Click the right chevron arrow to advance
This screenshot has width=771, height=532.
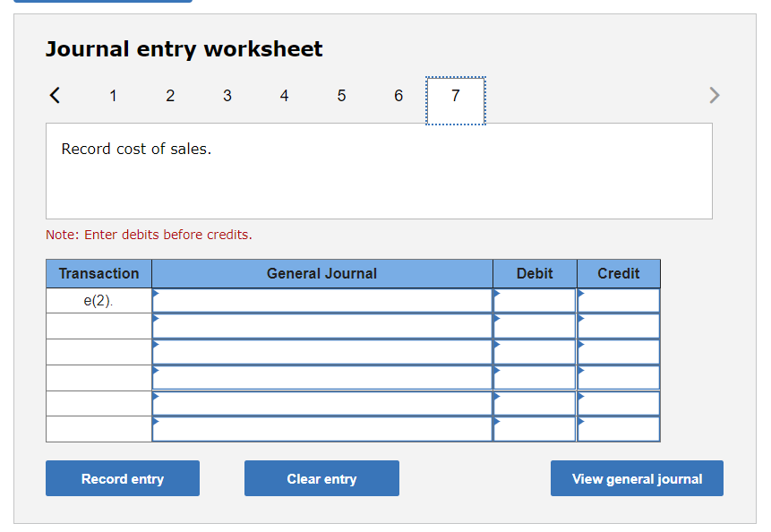[x=714, y=95]
